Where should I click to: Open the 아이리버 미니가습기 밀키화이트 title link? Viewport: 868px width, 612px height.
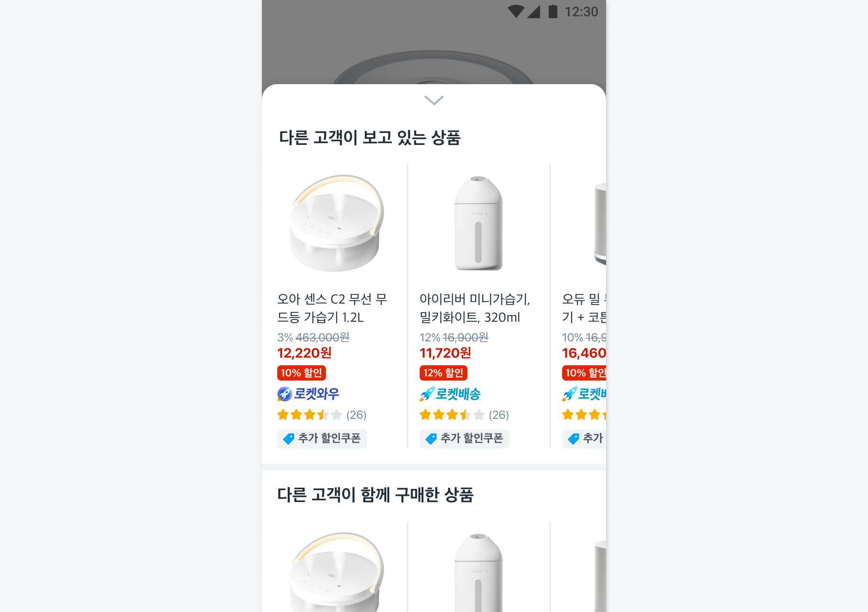tap(474, 308)
